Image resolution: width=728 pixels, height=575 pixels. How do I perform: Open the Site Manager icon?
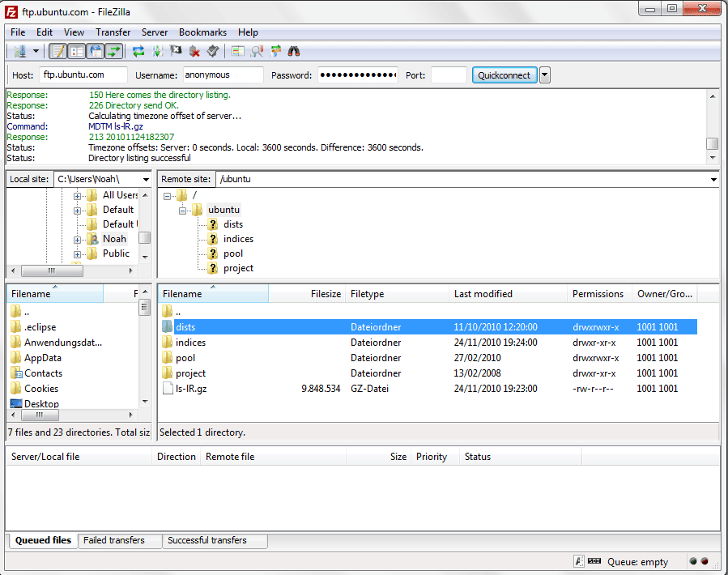tap(19, 51)
